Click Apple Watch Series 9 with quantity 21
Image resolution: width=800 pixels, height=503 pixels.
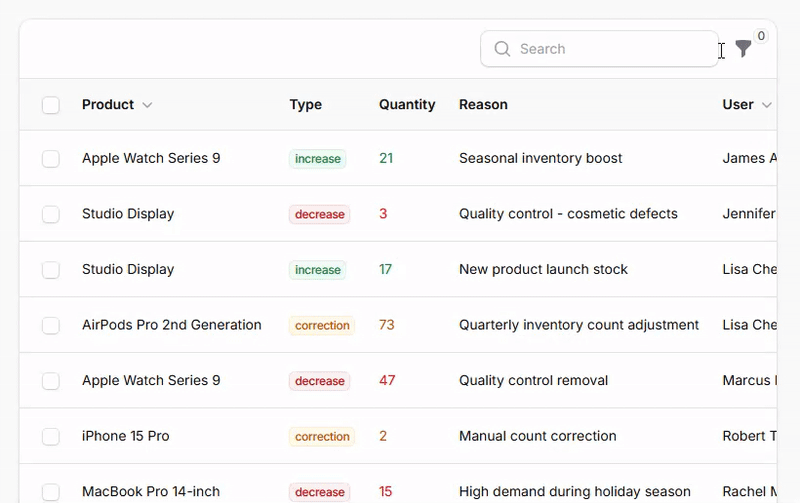coord(151,158)
